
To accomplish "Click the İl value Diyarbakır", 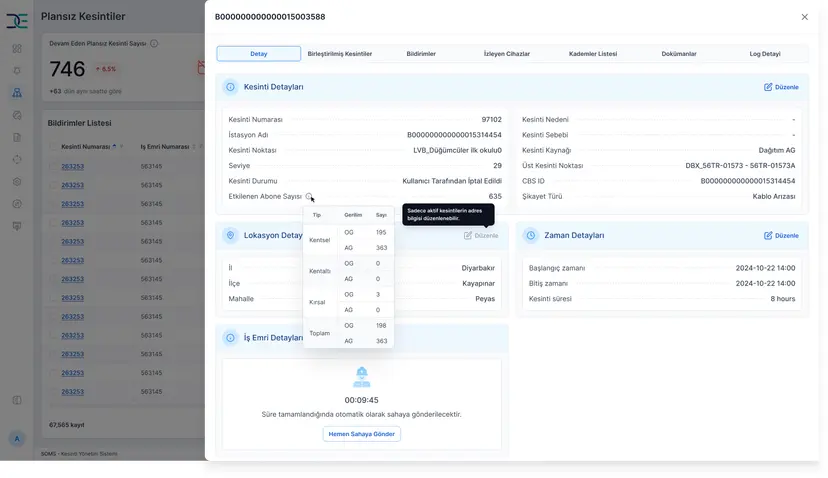I will [478, 268].
